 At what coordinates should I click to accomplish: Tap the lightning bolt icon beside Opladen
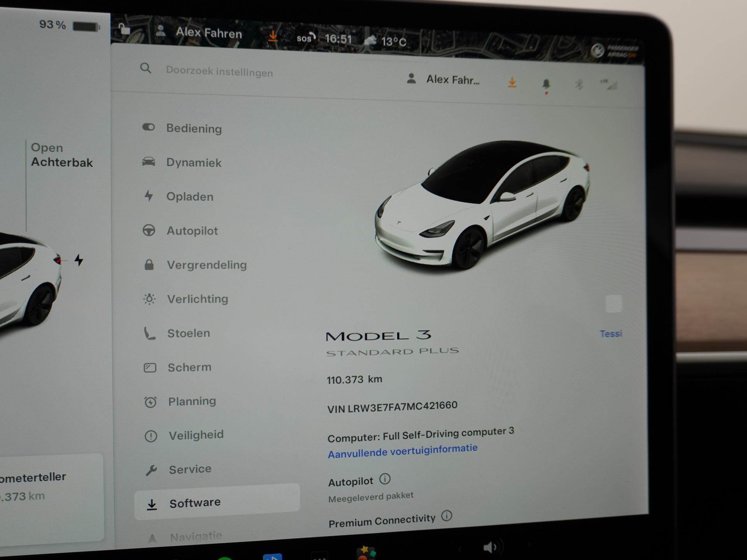pyautogui.click(x=149, y=196)
